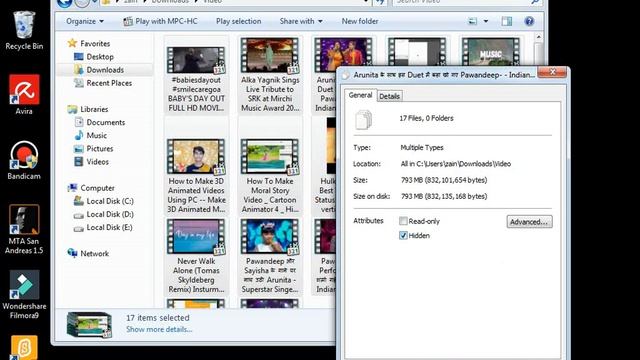Select Computer in navigation pane
Screen dimensions: 640x360
click(x=97, y=188)
